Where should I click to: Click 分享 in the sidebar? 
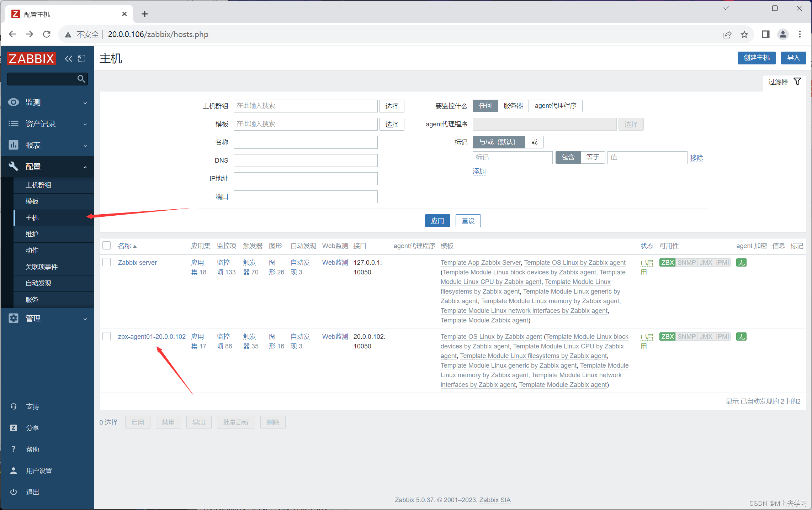tap(33, 428)
